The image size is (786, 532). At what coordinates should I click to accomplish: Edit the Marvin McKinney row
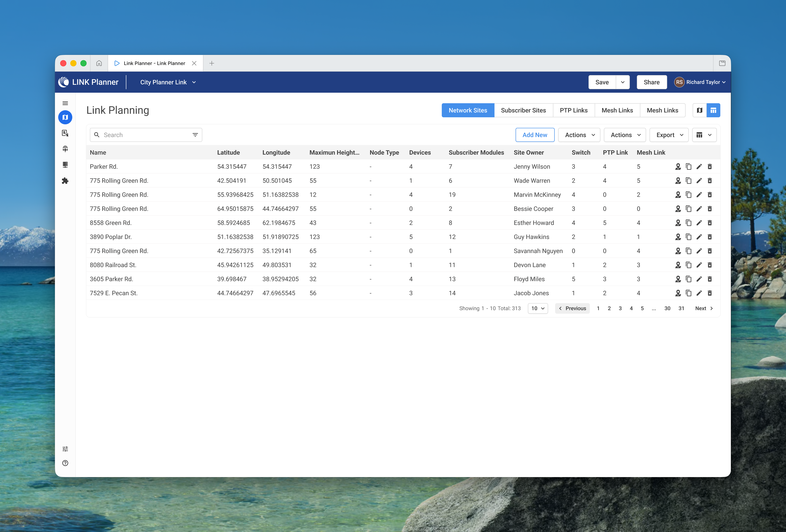pyautogui.click(x=699, y=195)
